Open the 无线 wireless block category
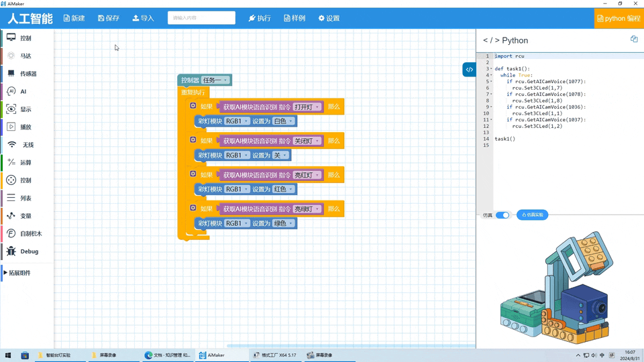 [28, 145]
